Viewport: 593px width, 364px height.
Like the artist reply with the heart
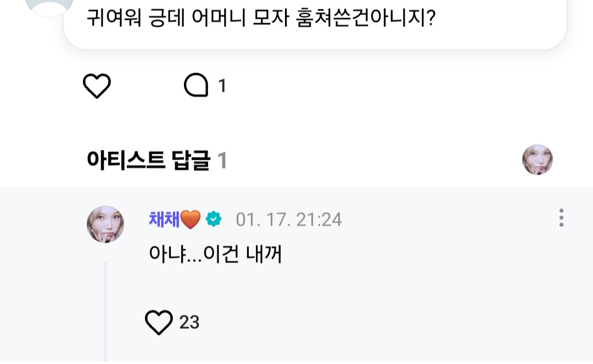pyautogui.click(x=159, y=322)
